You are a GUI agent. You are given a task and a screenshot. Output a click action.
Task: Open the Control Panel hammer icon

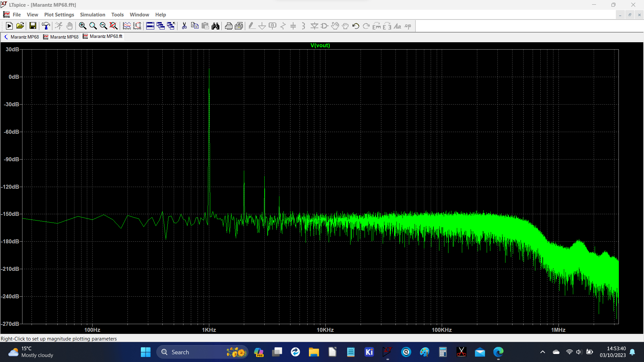point(46,26)
